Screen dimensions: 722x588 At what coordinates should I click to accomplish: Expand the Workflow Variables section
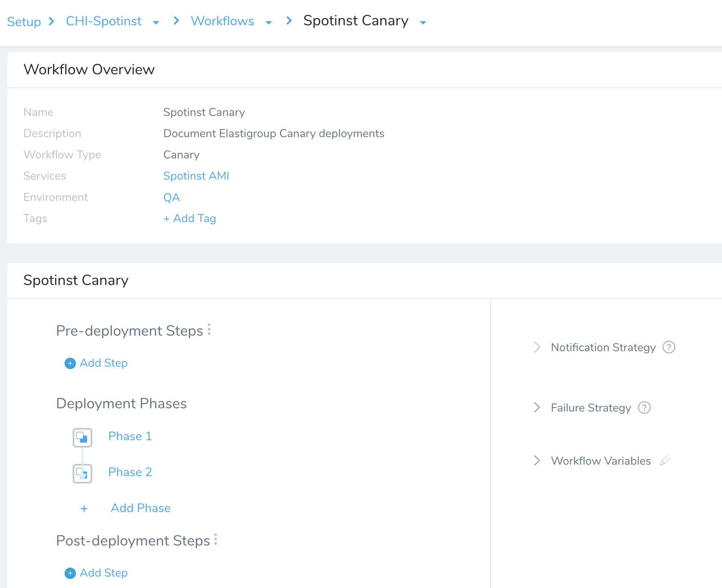click(x=537, y=461)
